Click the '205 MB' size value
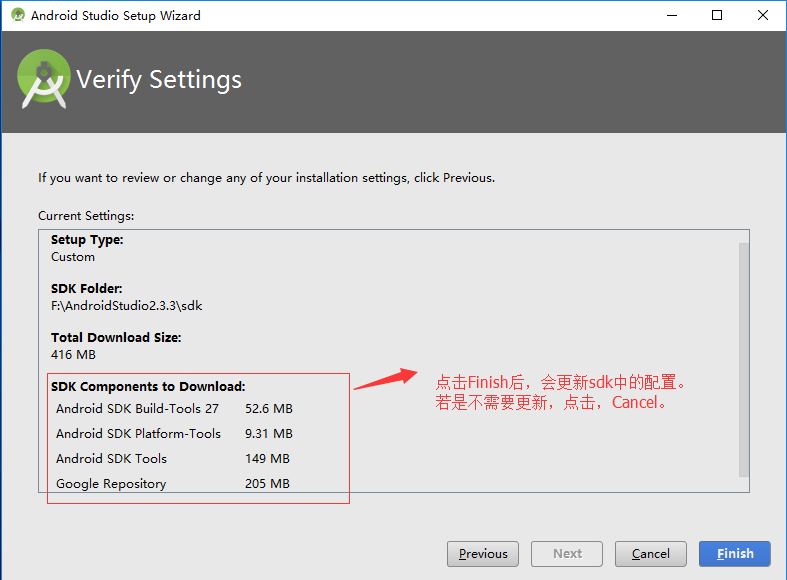 click(x=267, y=484)
